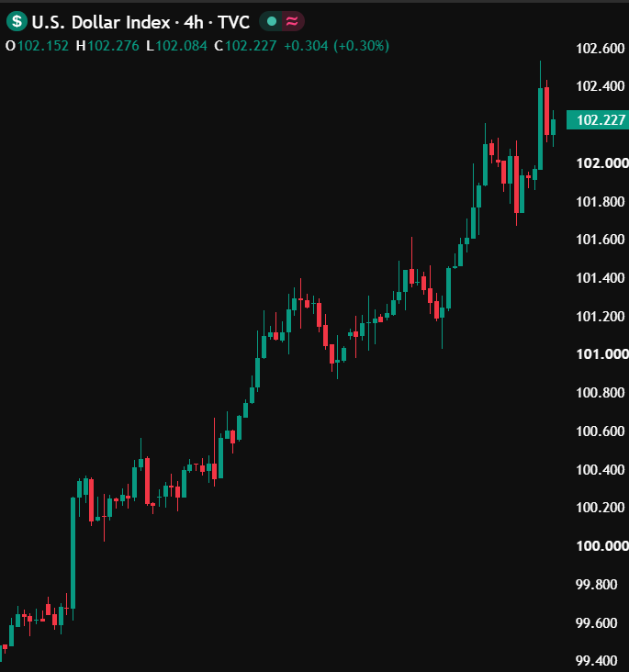Click the green market status dot
The height and width of the screenshot is (672, 629).
272,21
